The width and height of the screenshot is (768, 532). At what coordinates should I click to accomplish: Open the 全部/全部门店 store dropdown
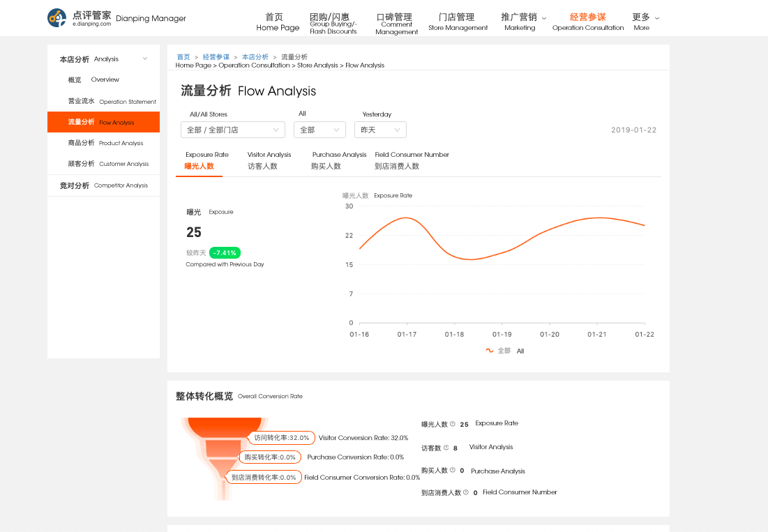(232, 130)
